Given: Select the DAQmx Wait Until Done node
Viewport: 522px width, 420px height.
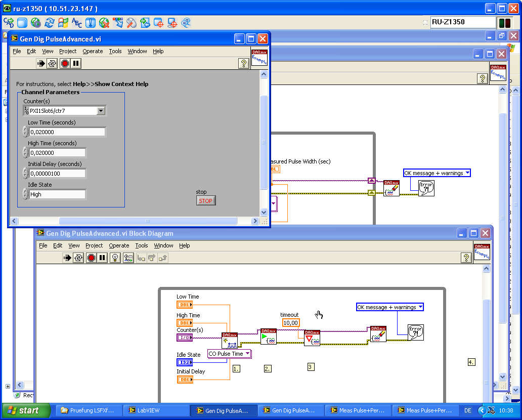Looking at the screenshot, I should tap(312, 338).
